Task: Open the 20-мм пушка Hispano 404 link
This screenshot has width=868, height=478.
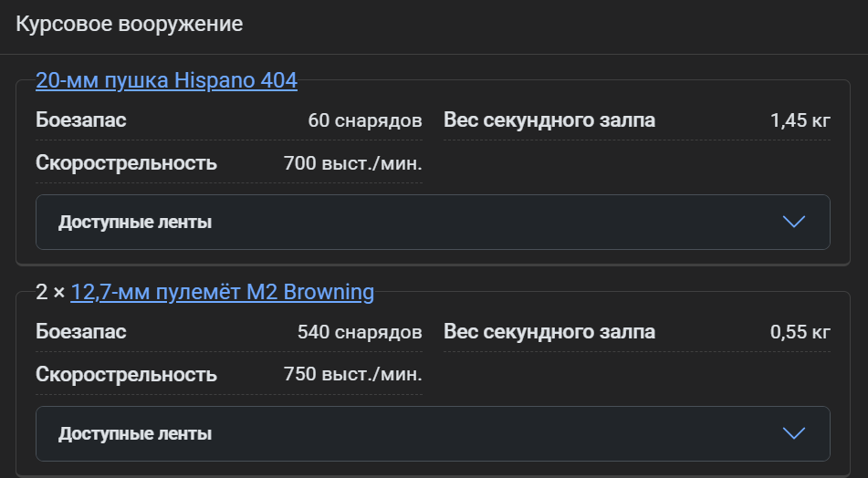Action: click(x=166, y=81)
